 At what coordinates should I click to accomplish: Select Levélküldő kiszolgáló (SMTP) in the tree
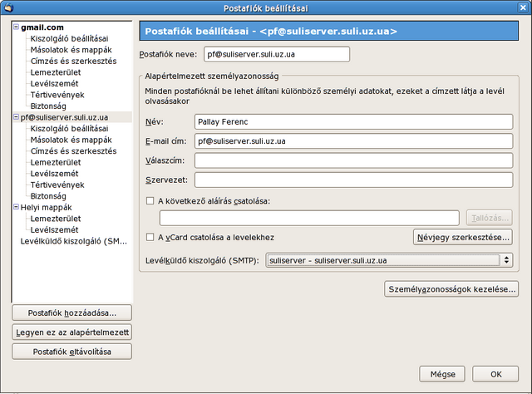[74, 241]
